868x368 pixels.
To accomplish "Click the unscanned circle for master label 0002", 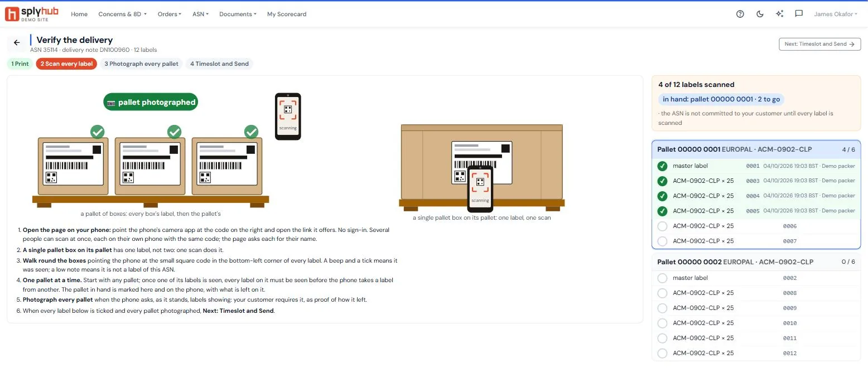I will pyautogui.click(x=662, y=278).
